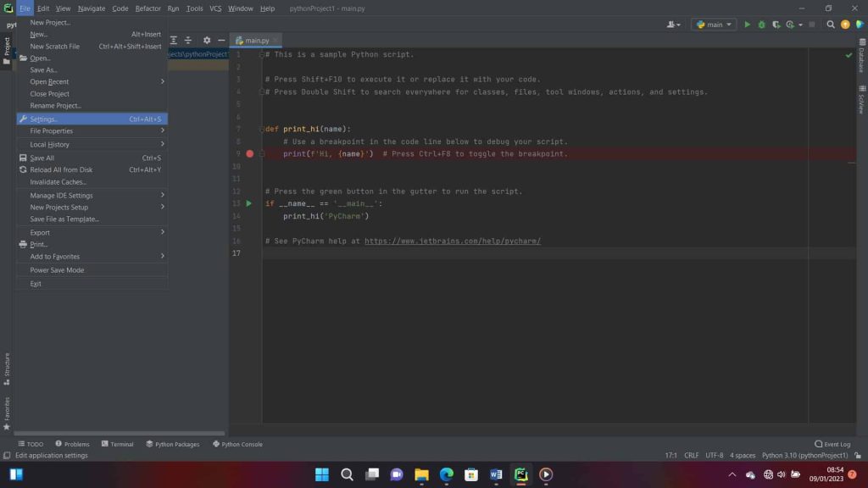Open Project panel gear options

[x=206, y=40]
